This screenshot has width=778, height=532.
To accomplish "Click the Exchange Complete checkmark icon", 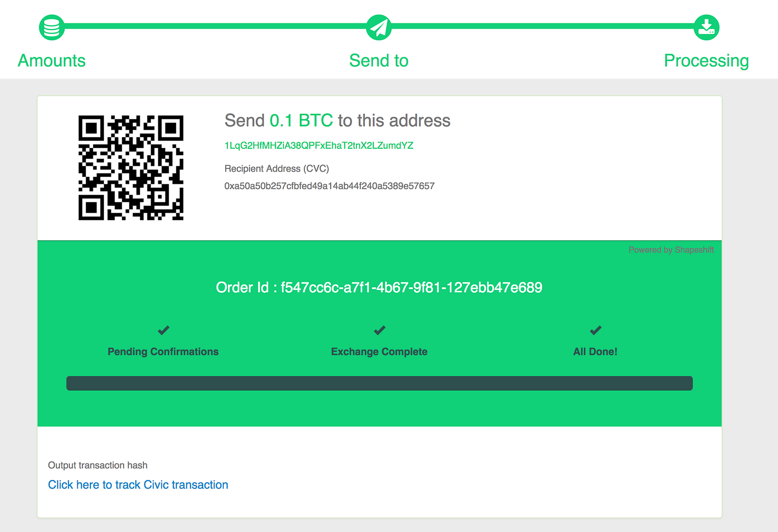I will click(379, 331).
